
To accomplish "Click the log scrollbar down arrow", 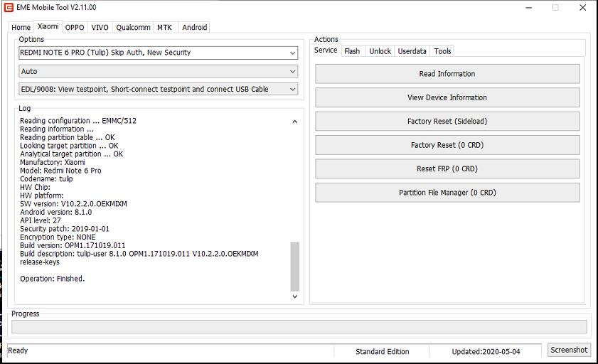I will click(x=295, y=296).
